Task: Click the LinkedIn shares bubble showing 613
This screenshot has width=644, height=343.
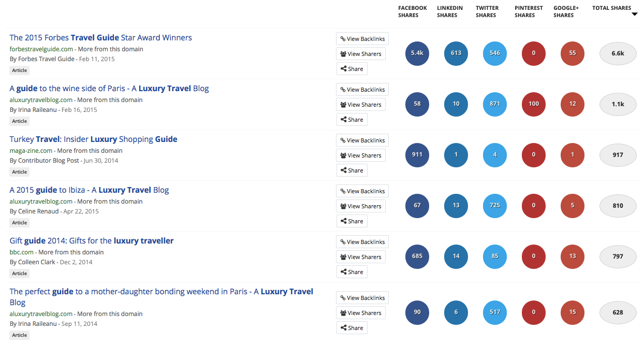Action: [x=456, y=53]
